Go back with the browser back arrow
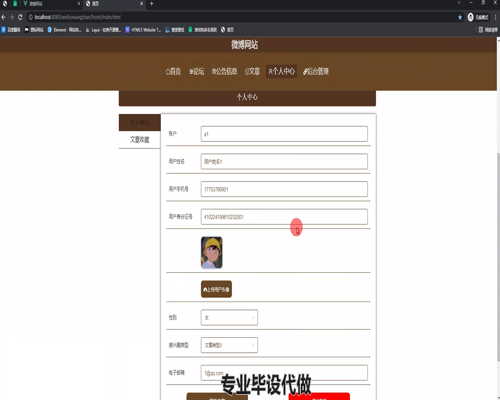This screenshot has width=500, height=400. coord(4,17)
